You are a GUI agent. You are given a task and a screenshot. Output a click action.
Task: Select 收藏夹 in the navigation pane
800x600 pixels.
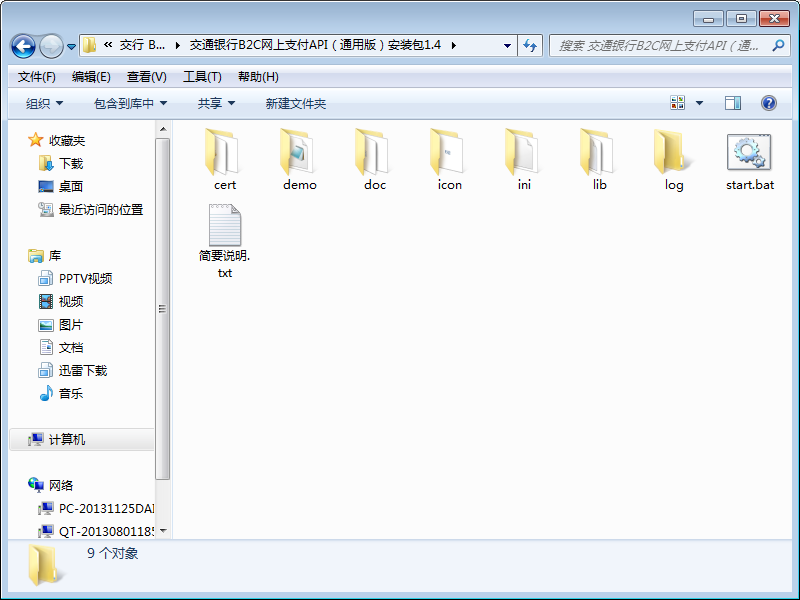(57, 140)
